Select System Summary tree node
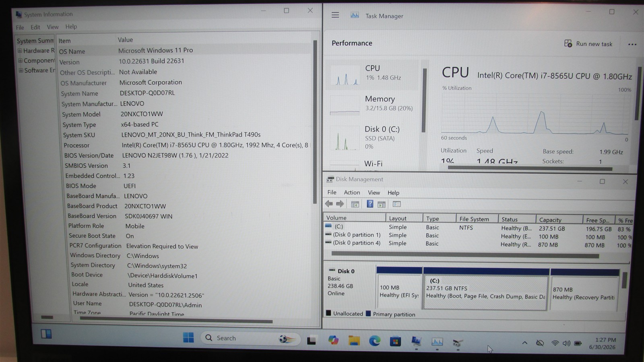644x362 pixels. click(35, 41)
